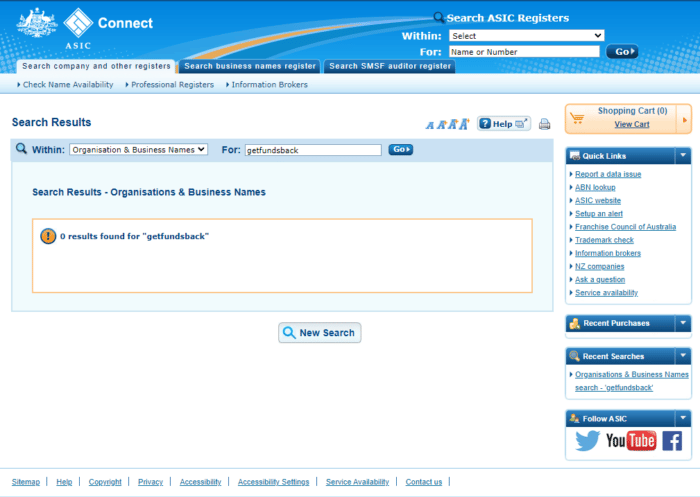Collapse the Follow ASIC panel
This screenshot has height=497, width=700.
click(x=683, y=418)
